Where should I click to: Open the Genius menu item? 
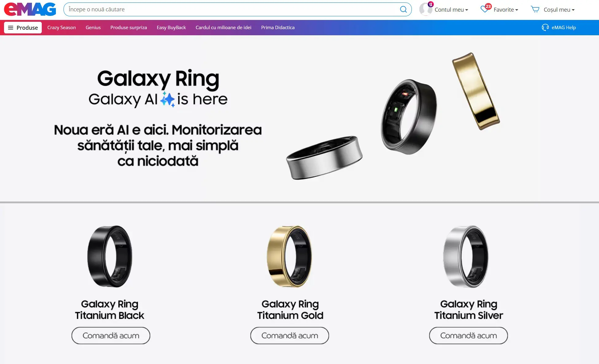click(x=93, y=28)
